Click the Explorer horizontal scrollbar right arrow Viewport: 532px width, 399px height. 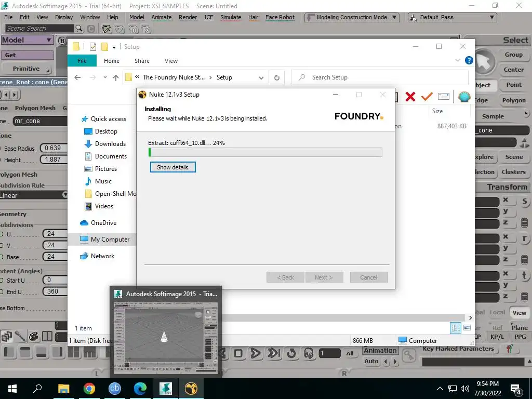point(470,317)
